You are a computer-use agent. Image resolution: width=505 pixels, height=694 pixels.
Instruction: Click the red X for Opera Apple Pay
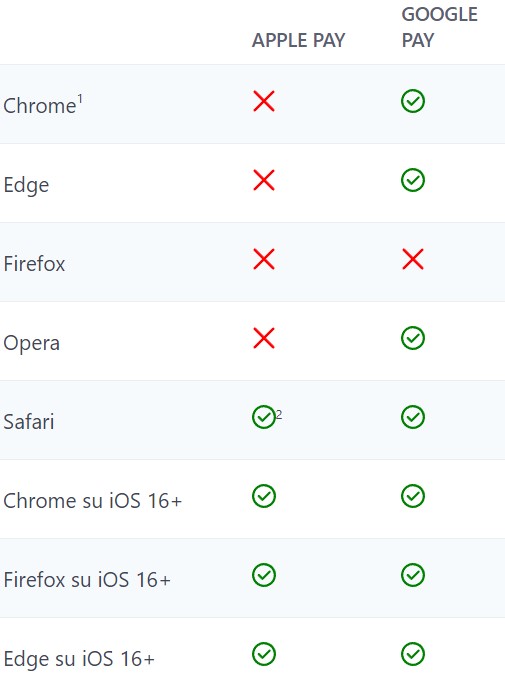tap(264, 338)
